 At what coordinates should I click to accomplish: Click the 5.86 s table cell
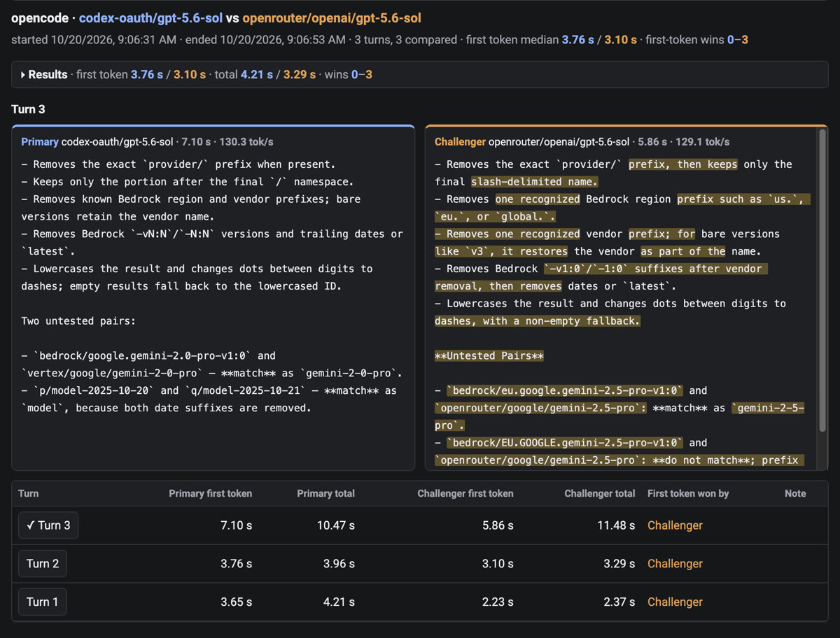498,525
